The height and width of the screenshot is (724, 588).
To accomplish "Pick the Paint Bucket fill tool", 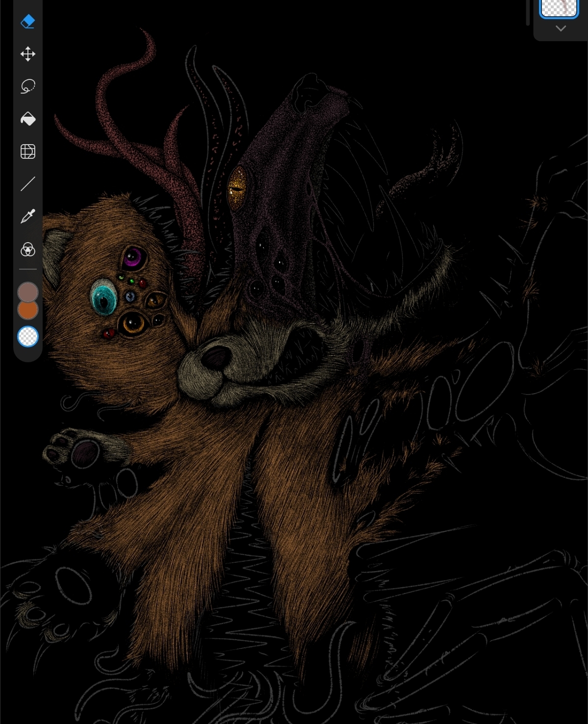I will click(x=28, y=119).
